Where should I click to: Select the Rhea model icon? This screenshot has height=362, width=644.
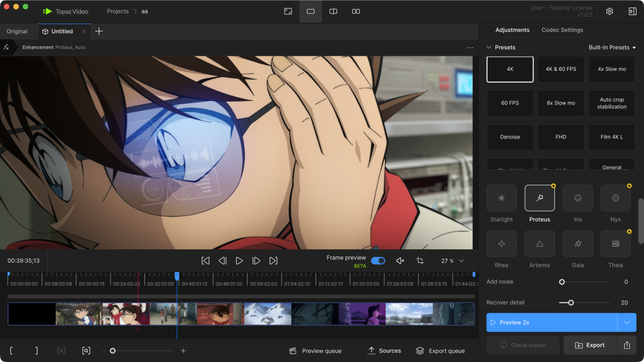501,244
